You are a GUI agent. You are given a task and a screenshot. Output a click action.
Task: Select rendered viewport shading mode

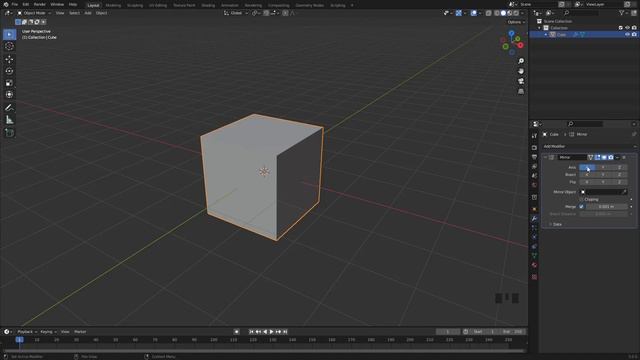pos(516,13)
